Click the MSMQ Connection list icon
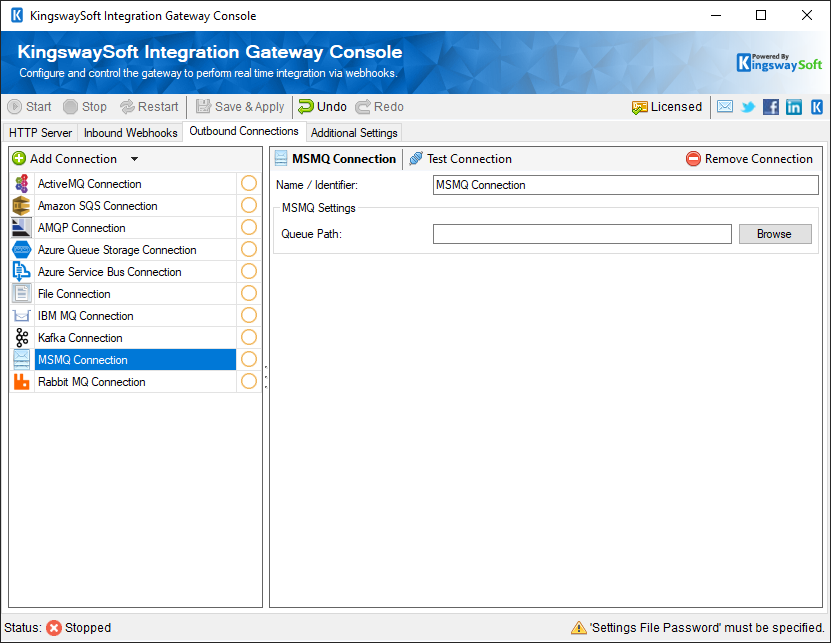The width and height of the screenshot is (831, 643). [x=22, y=360]
